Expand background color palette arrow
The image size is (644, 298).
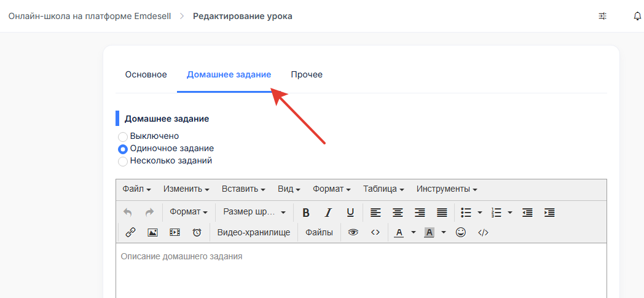coord(444,232)
